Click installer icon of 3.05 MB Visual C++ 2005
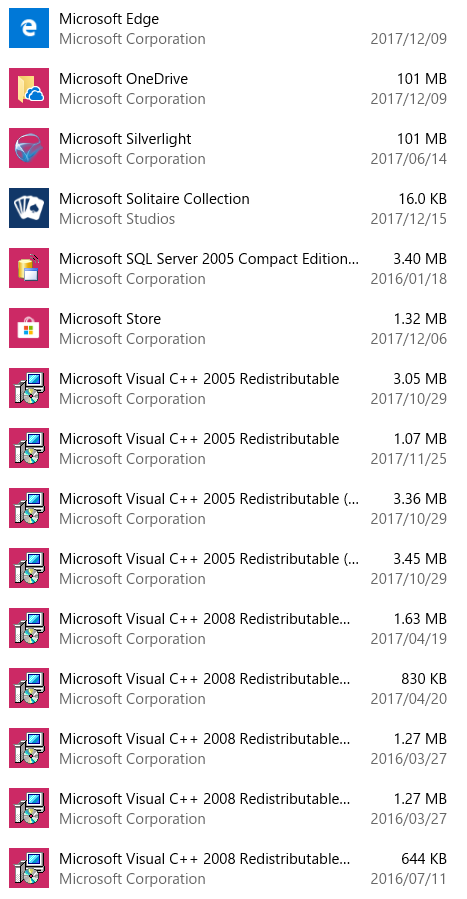 click(x=29, y=388)
